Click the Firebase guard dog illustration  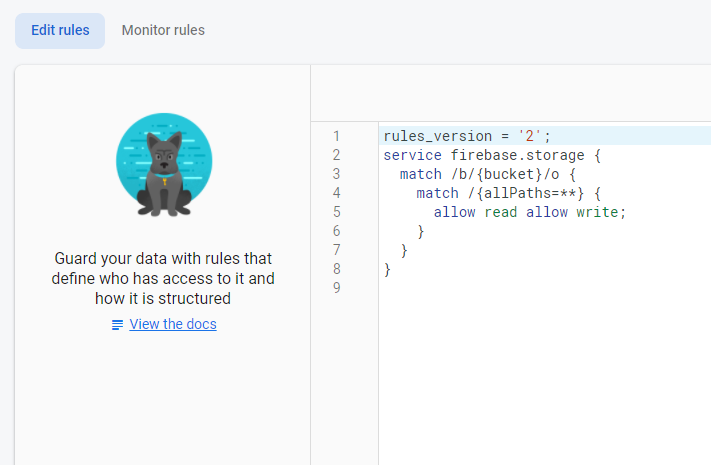164,164
